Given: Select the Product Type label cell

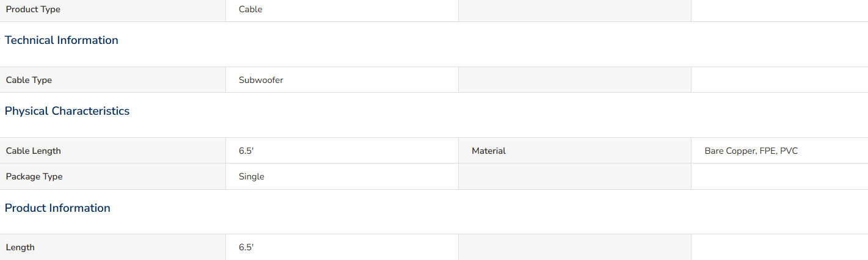Looking at the screenshot, I should pos(113,10).
